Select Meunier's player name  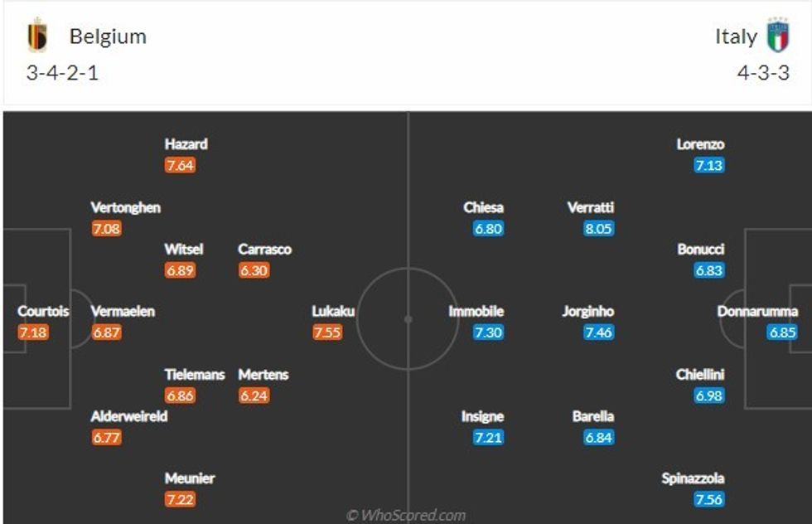coord(190,478)
